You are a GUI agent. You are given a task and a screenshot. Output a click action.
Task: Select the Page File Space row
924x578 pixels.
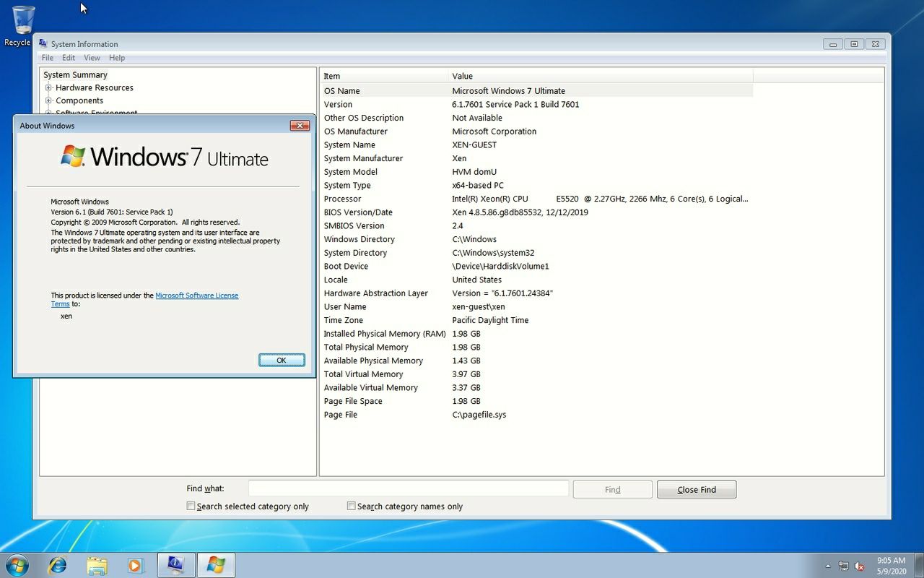pyautogui.click(x=536, y=401)
